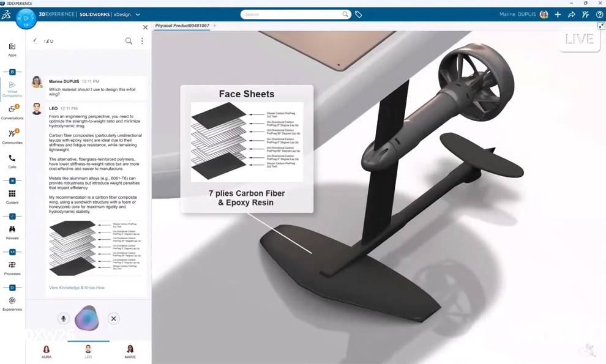Open the xDesign app switcher dropdown

click(x=137, y=14)
